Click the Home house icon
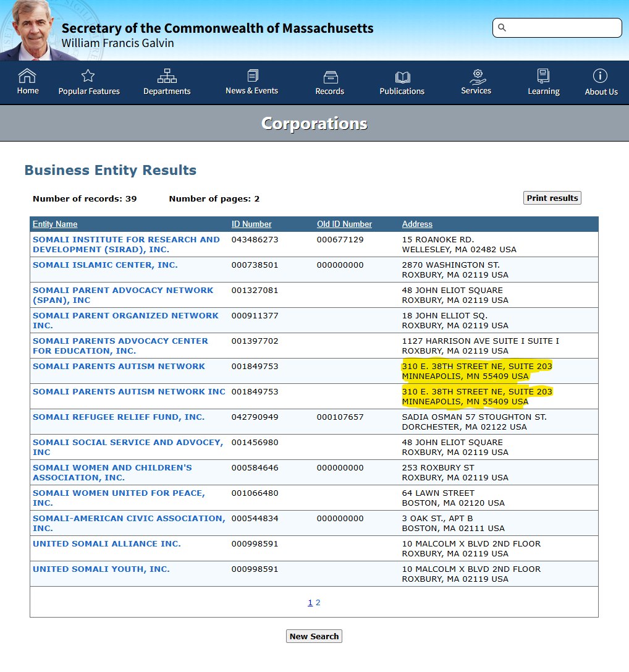This screenshot has width=629, height=672. 27,76
